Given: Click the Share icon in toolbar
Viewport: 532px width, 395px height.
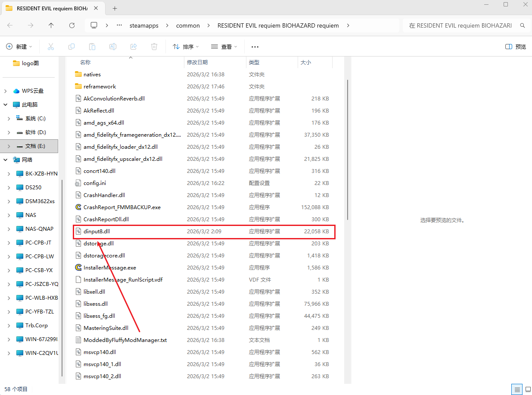Looking at the screenshot, I should pyautogui.click(x=134, y=47).
